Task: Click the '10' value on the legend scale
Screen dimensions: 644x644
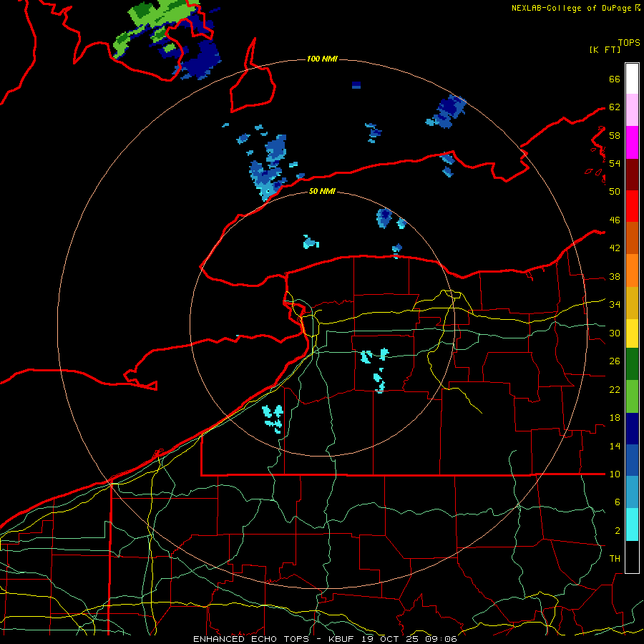Action: coord(615,474)
